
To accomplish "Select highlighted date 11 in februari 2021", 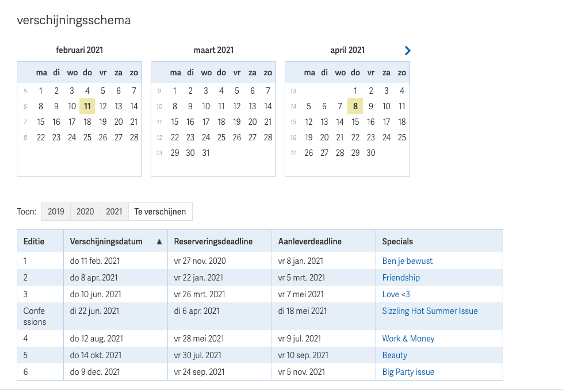I will coord(87,106).
